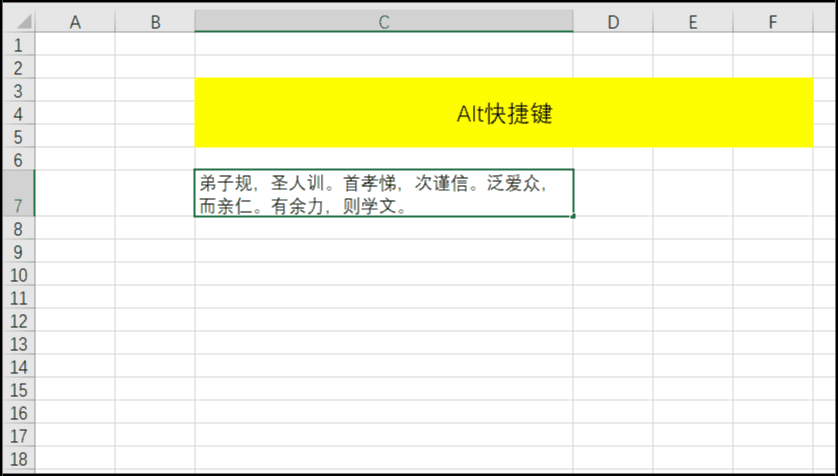Select column E header
Screen dimensions: 838x476
(x=693, y=22)
